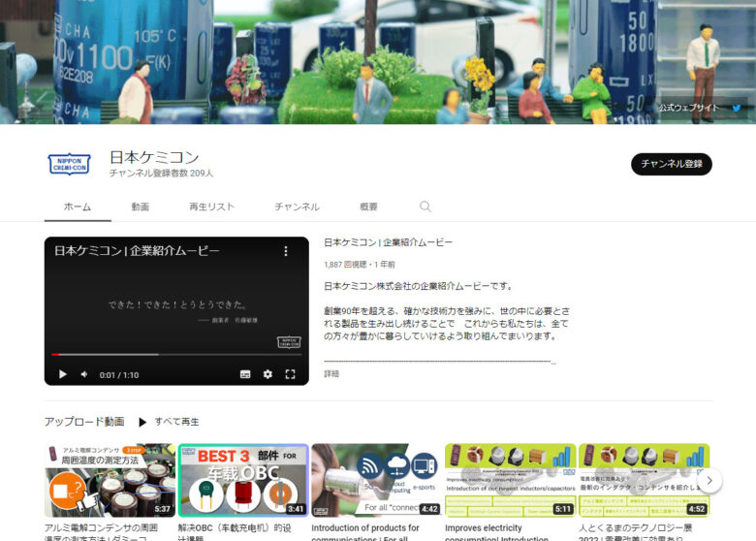Viewport: 756px width, 541px height.
Task: Click the Nippon Chemi-Con watermark in the player
Action: [x=289, y=342]
